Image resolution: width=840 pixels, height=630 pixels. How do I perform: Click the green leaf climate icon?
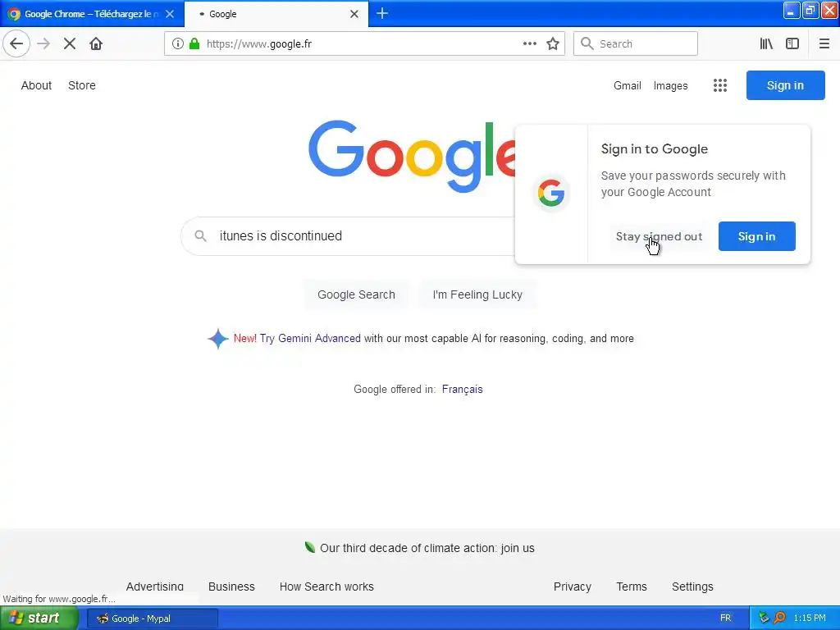tap(310, 547)
